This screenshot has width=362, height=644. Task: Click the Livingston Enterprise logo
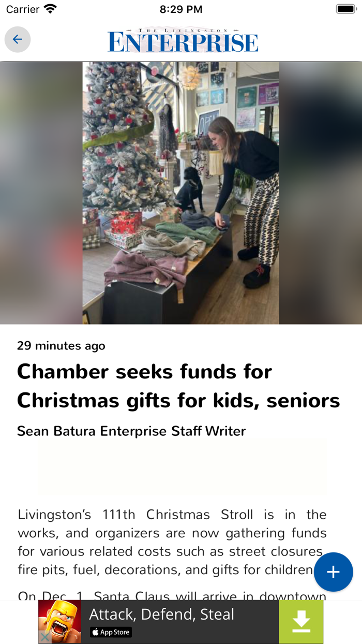tap(183, 40)
